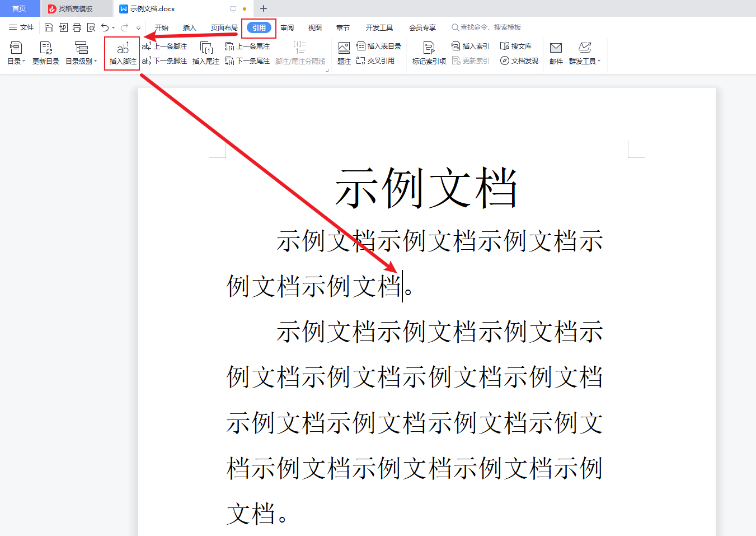Open the 目录 dropdown menu
This screenshot has width=756, height=536.
coord(16,53)
